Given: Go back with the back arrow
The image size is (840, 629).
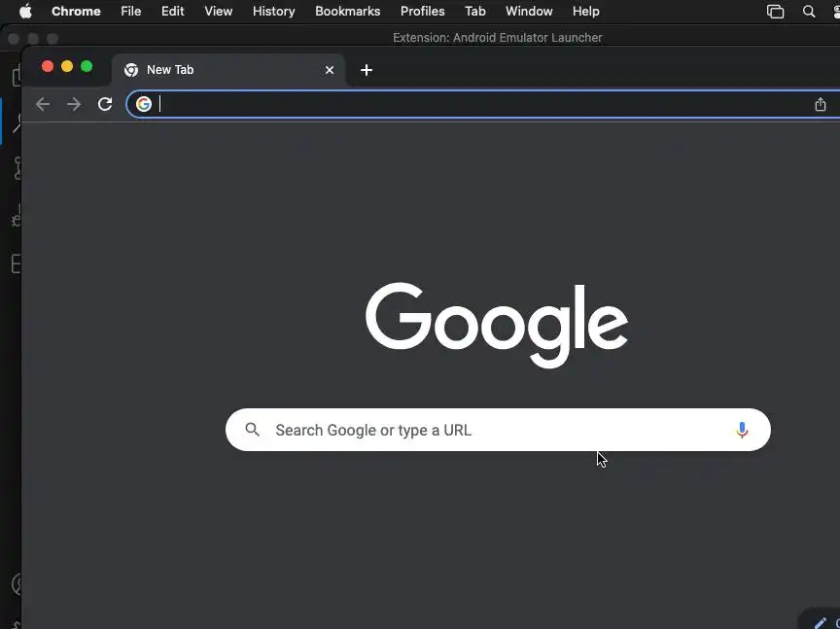Looking at the screenshot, I should 43,104.
